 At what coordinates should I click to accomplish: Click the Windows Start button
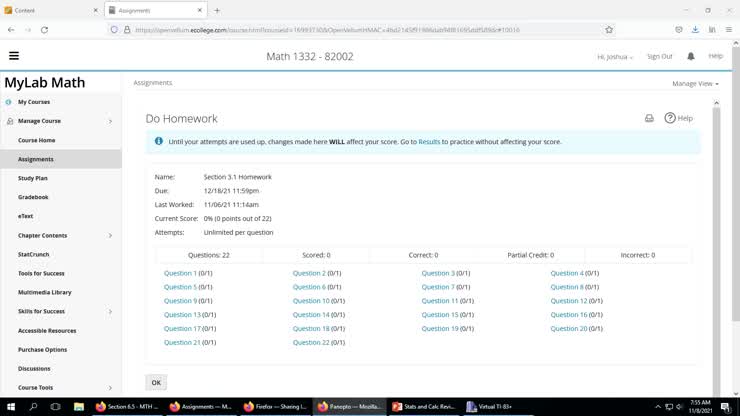coord(10,407)
